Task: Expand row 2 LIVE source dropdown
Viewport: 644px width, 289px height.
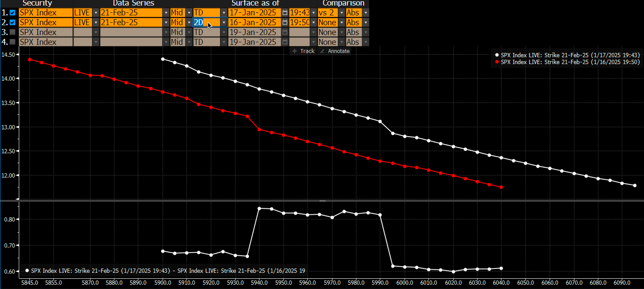Action: coord(96,22)
